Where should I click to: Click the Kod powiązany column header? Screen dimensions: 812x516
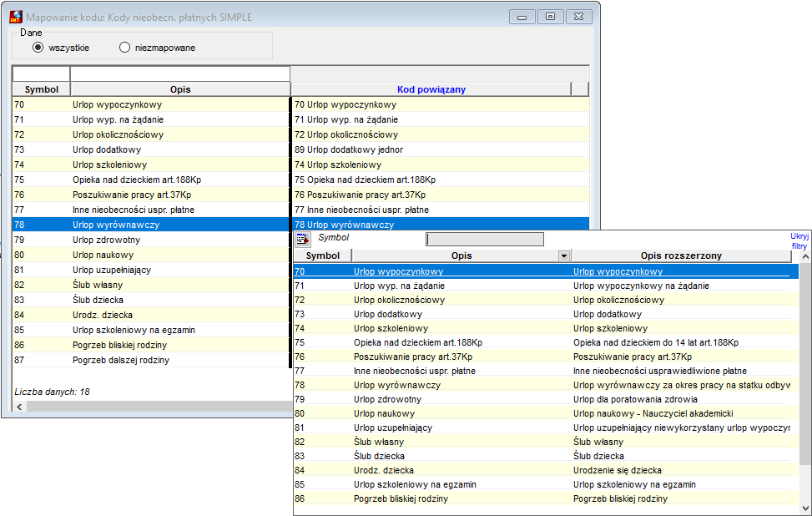(x=431, y=89)
